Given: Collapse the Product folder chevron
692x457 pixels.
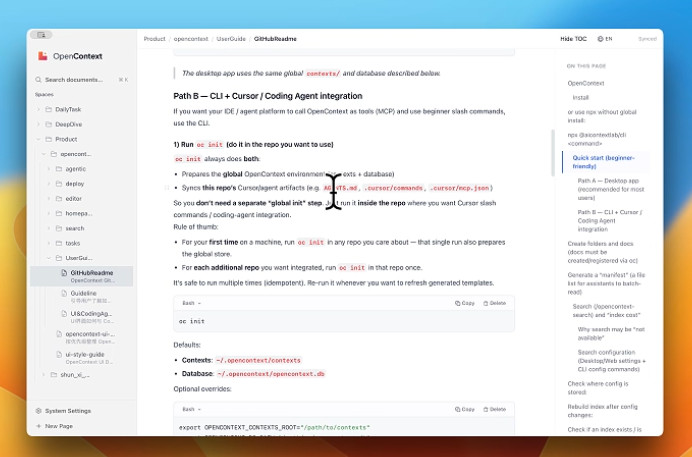Looking at the screenshot, I should tap(38, 139).
